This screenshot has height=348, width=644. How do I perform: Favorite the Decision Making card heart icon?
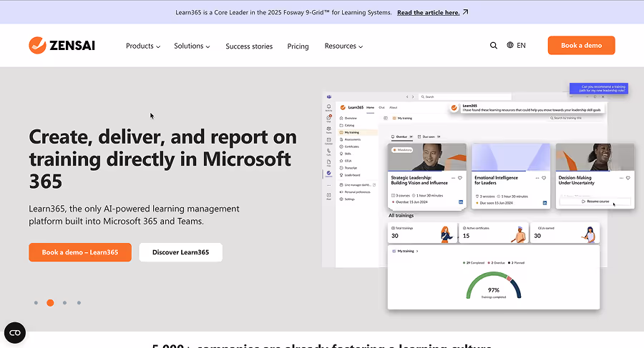pos(628,178)
